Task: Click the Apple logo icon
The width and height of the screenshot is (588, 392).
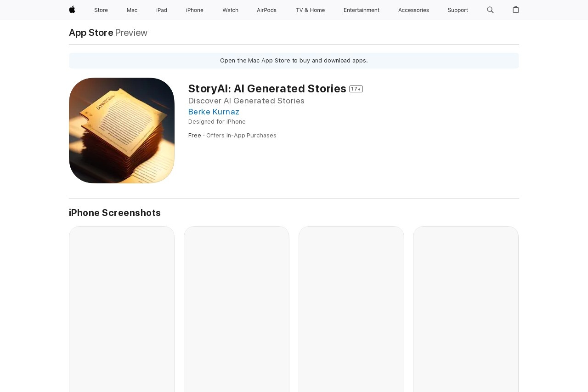Action: pos(72,10)
